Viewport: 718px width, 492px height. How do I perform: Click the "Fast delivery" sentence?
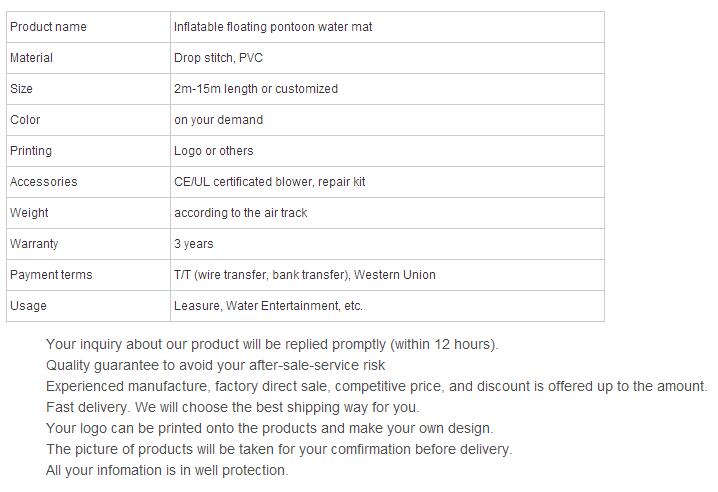pos(232,407)
